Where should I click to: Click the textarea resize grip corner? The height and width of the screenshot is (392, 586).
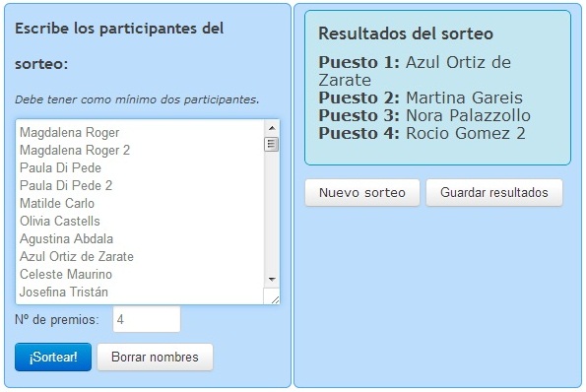tap(275, 299)
